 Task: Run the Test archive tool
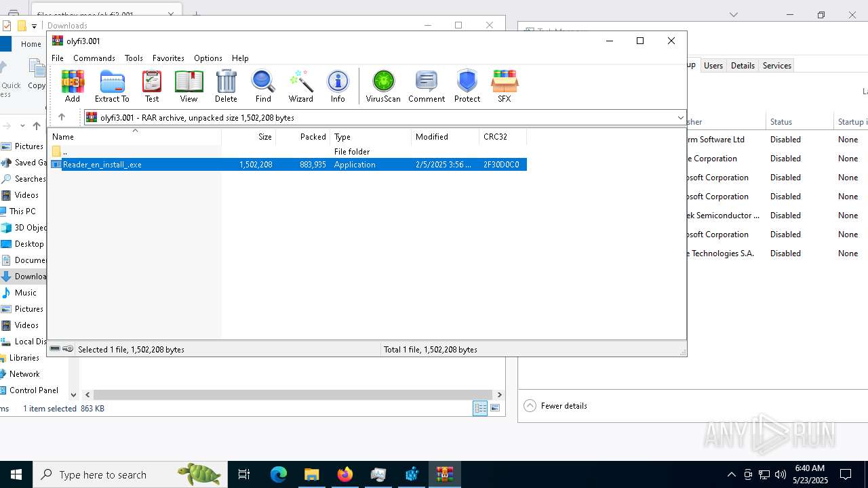click(x=152, y=86)
